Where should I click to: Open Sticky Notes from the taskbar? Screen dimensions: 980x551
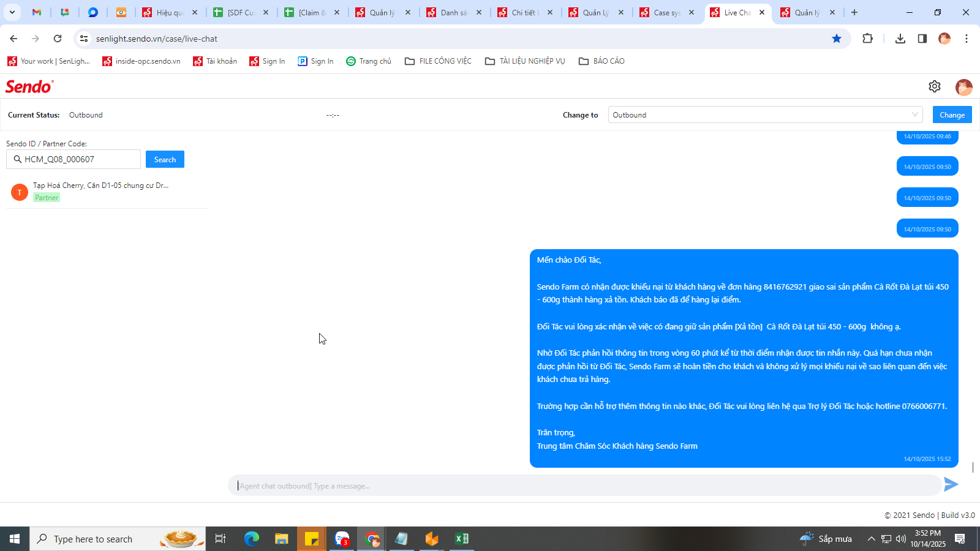click(x=311, y=539)
